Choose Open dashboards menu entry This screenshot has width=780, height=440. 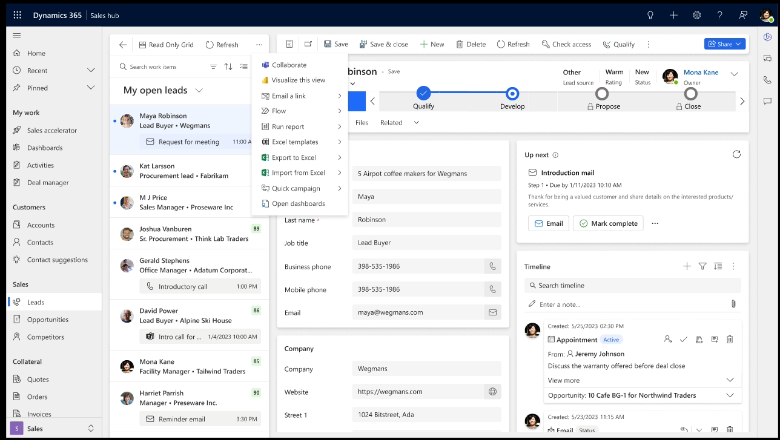pyautogui.click(x=299, y=204)
